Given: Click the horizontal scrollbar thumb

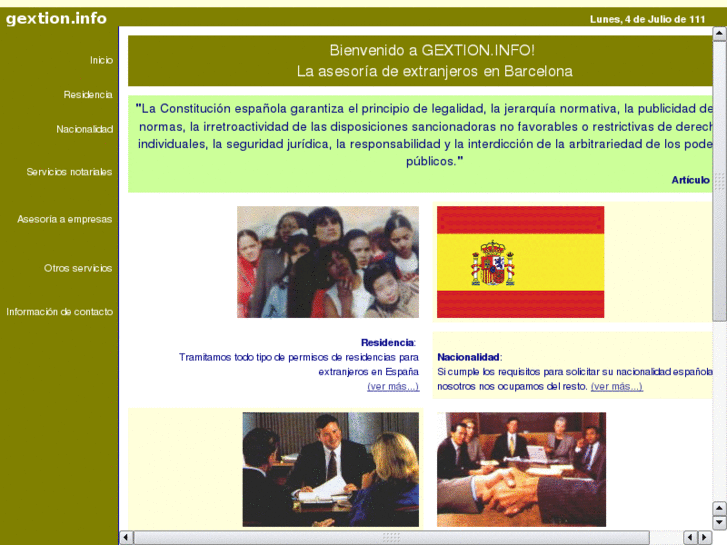Looking at the screenshot, I should tap(391, 538).
